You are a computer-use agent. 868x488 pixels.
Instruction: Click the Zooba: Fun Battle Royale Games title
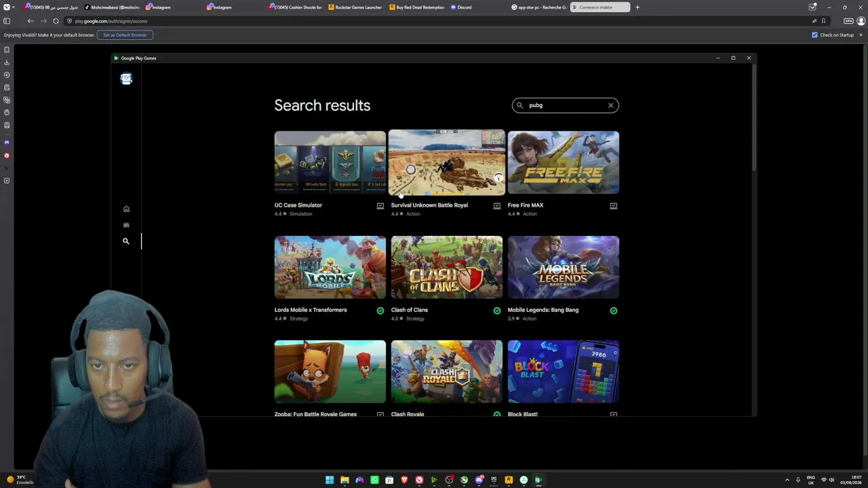point(315,414)
